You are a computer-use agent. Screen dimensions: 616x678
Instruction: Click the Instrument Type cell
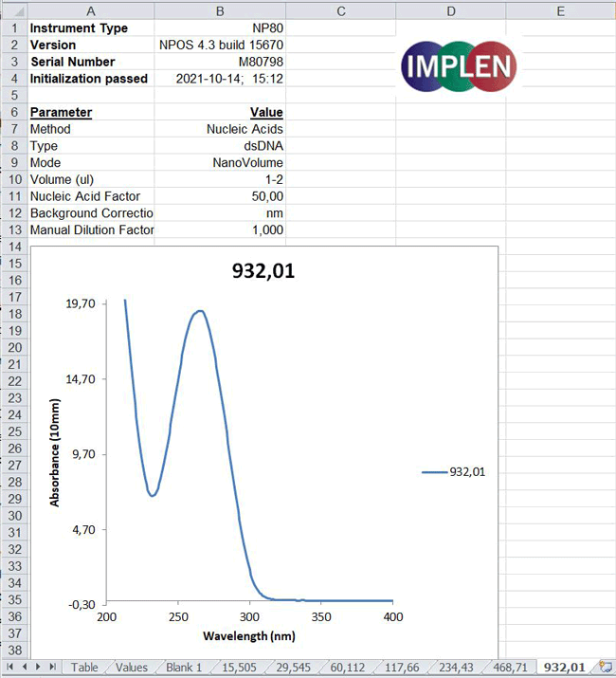pos(91,28)
